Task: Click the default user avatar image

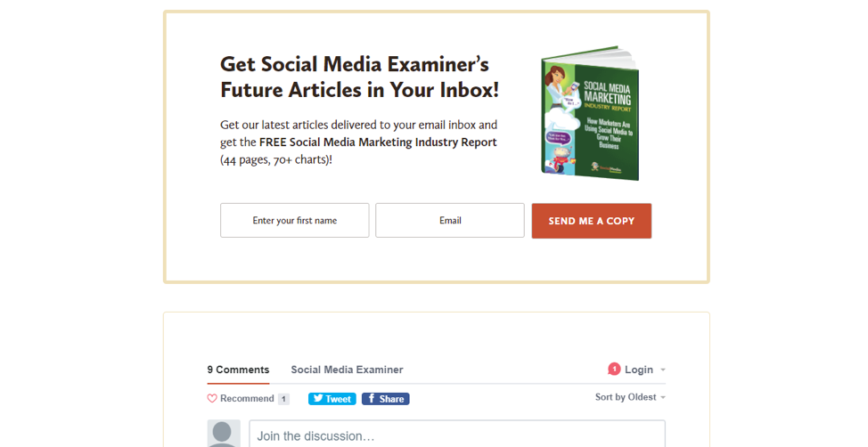Action: pos(224,434)
